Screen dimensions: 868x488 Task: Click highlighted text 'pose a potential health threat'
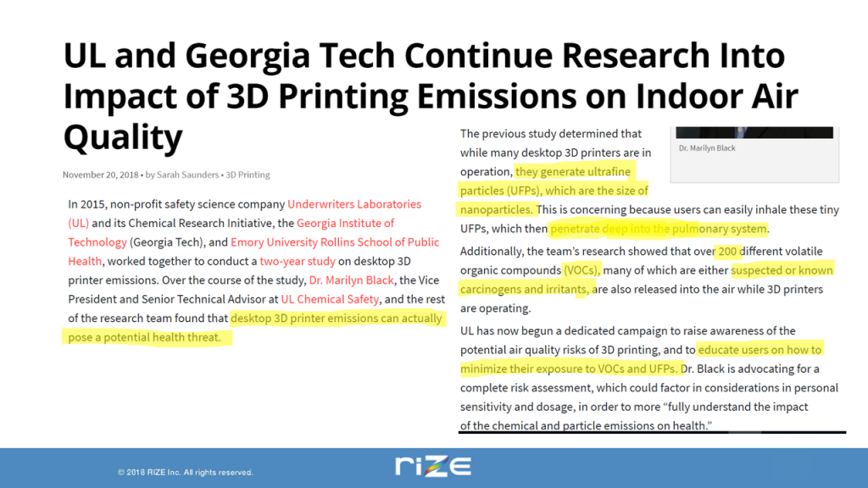144,337
